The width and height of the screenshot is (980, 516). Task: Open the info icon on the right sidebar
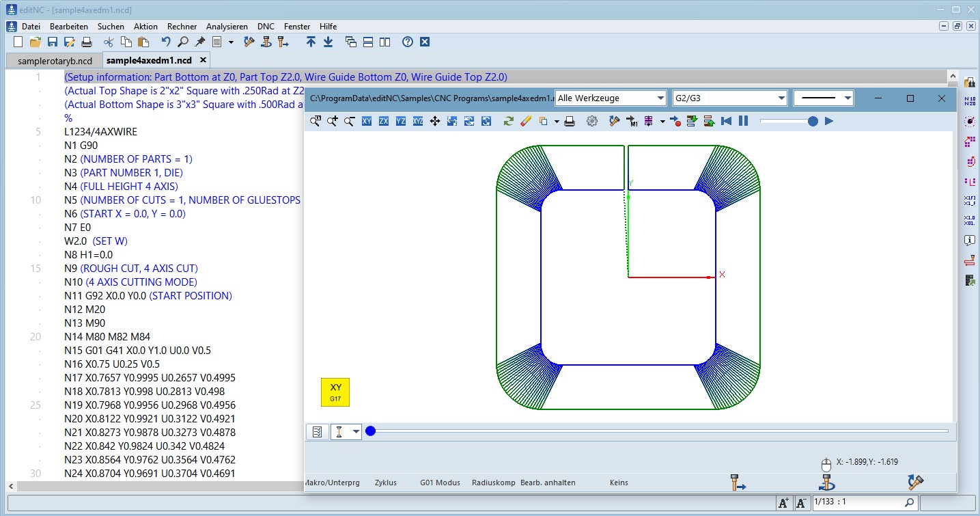tap(969, 241)
